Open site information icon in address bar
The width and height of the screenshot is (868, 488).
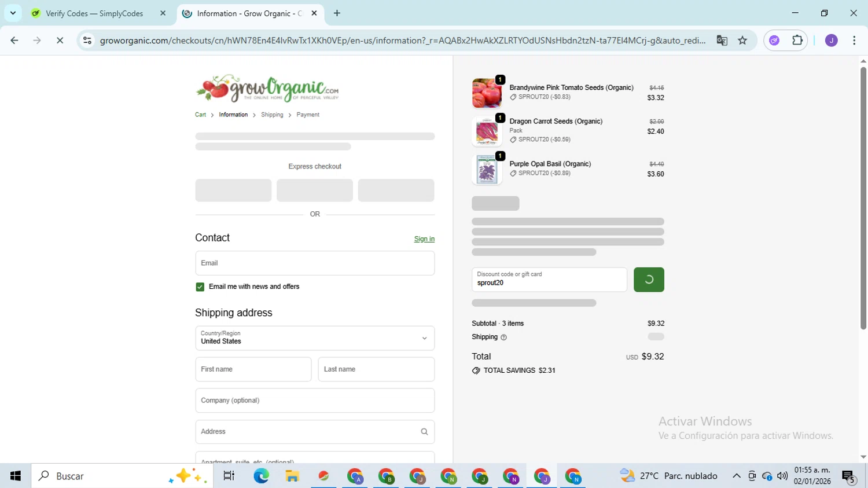point(87,41)
